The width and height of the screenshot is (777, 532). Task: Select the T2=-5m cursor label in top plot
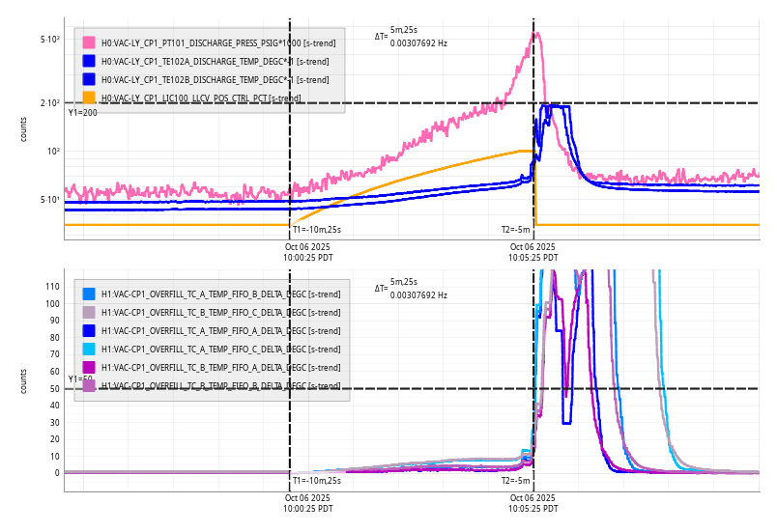click(x=516, y=230)
